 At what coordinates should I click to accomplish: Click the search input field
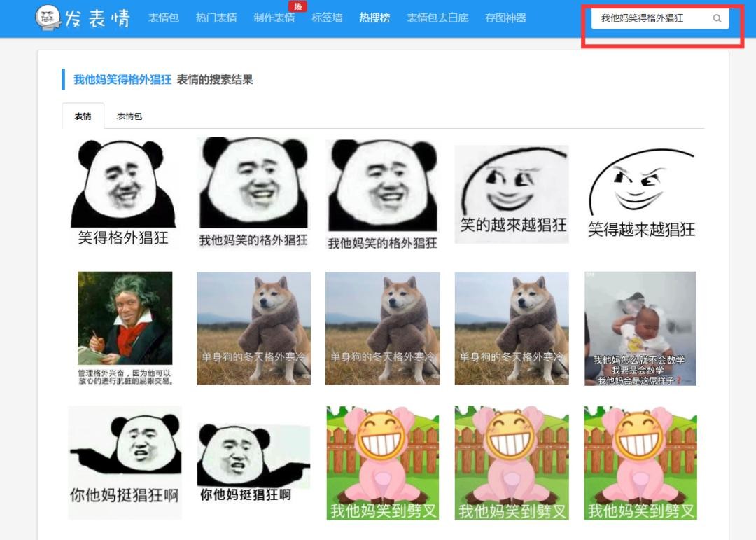(651, 19)
